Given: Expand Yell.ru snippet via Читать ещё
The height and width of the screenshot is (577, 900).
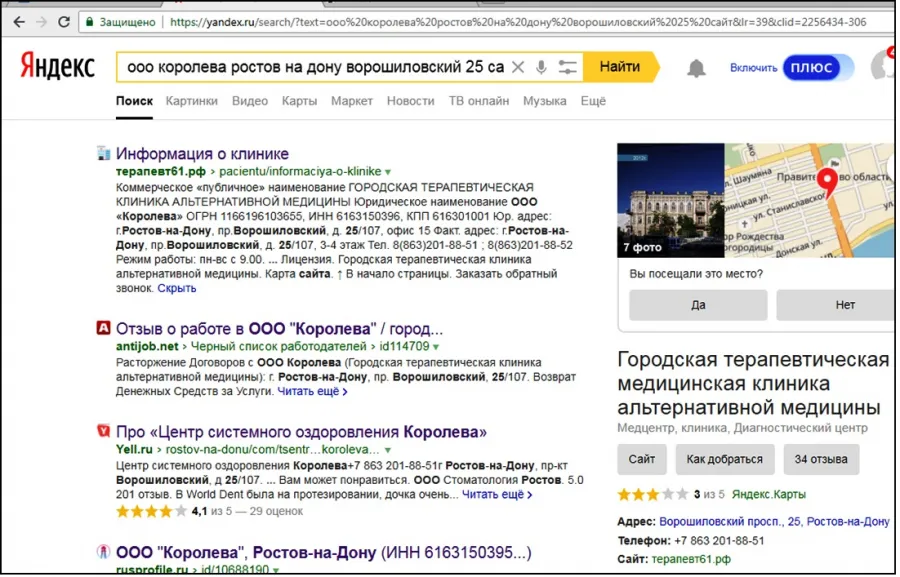Looking at the screenshot, I should pos(497,494).
